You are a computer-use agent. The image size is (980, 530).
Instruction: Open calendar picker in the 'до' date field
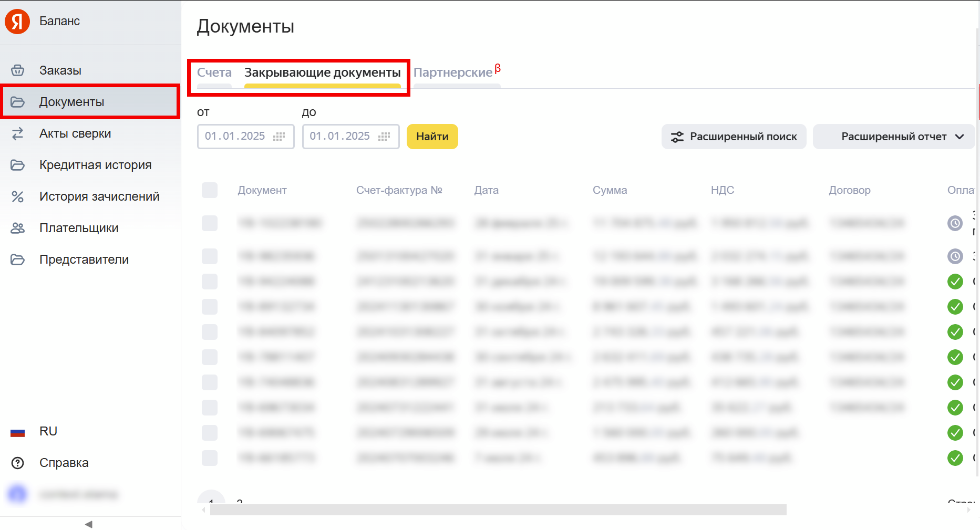[384, 137]
